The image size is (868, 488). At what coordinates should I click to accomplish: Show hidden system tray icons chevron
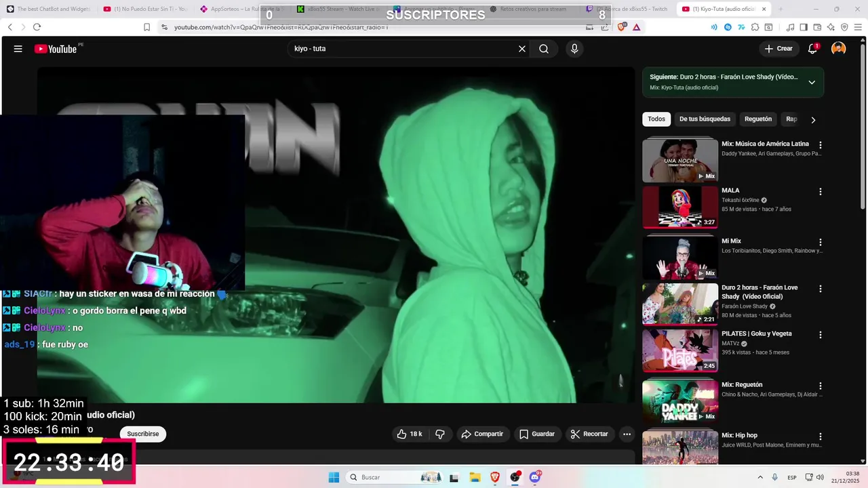[759, 477]
